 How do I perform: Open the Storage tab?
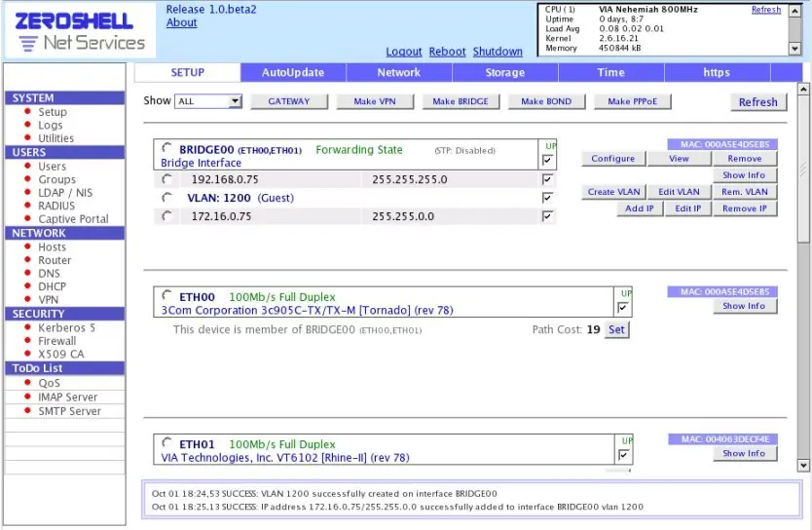pyautogui.click(x=505, y=72)
